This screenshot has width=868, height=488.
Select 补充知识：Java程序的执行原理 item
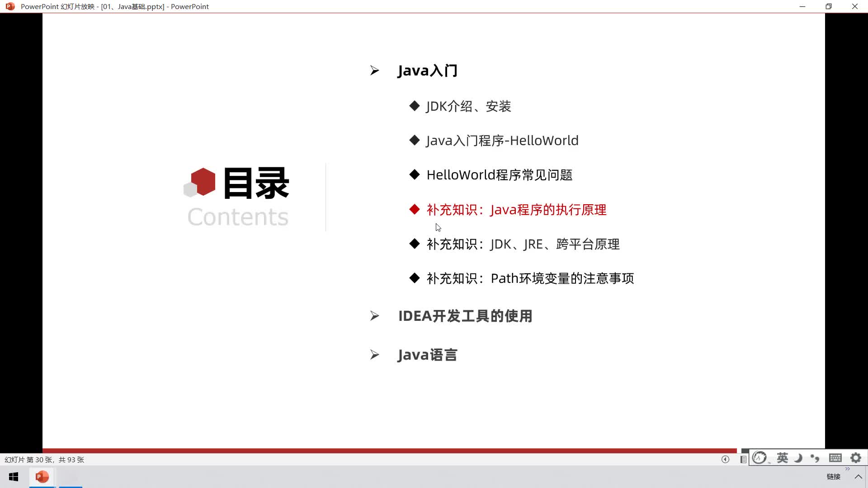point(516,209)
